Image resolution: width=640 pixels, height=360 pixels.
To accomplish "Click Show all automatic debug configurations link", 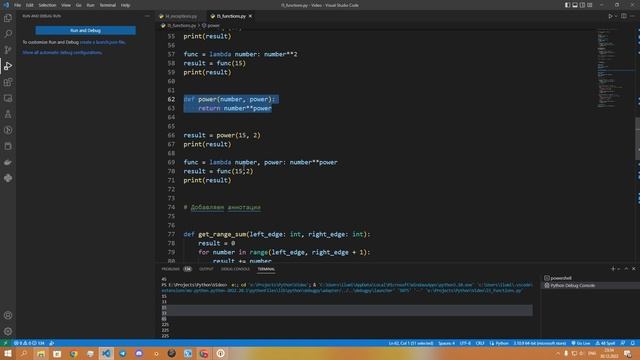I will coord(62,53).
